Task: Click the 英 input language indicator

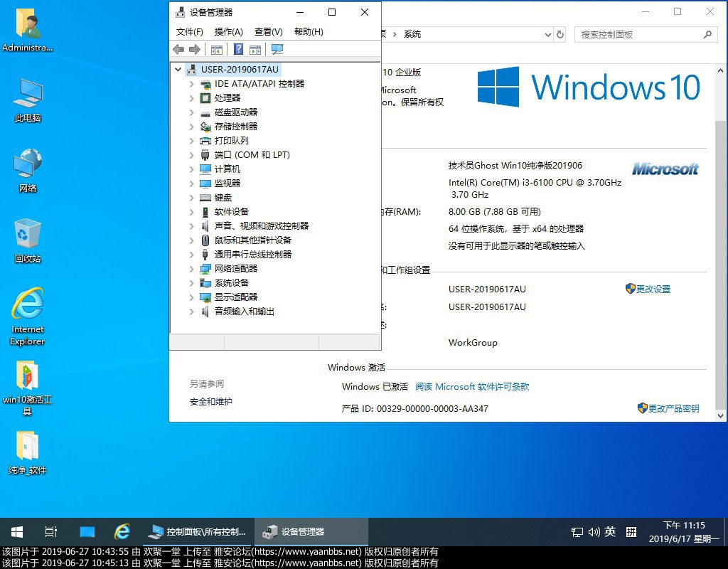Action: click(611, 531)
